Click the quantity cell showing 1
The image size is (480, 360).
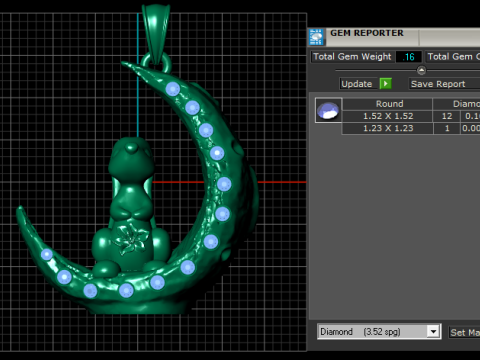tap(447, 128)
